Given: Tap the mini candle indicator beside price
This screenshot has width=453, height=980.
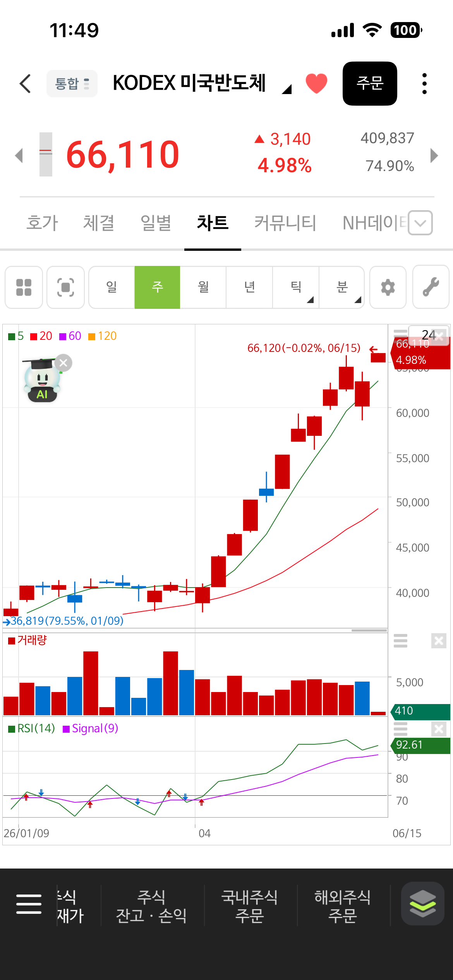Looking at the screenshot, I should (46, 154).
